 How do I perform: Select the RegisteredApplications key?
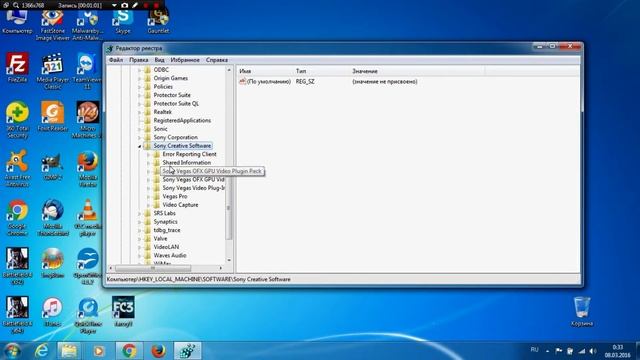pyautogui.click(x=182, y=120)
